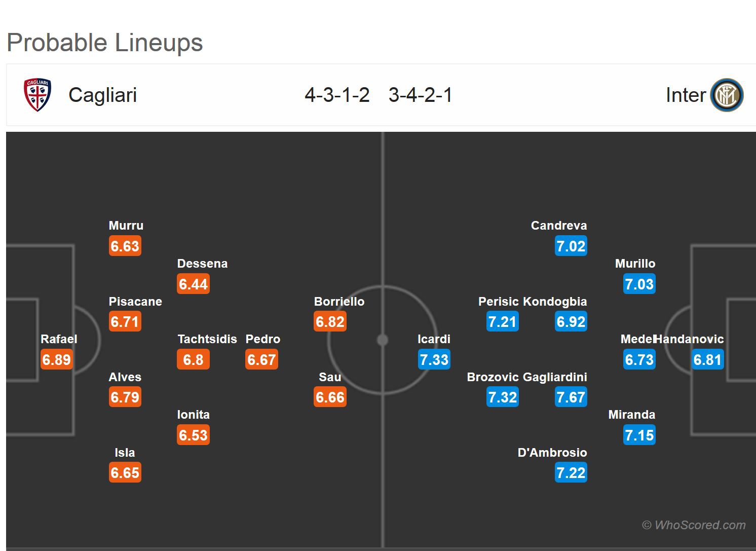Click Pedro's 6.67 rating badge
This screenshot has width=756, height=551.
(x=261, y=360)
